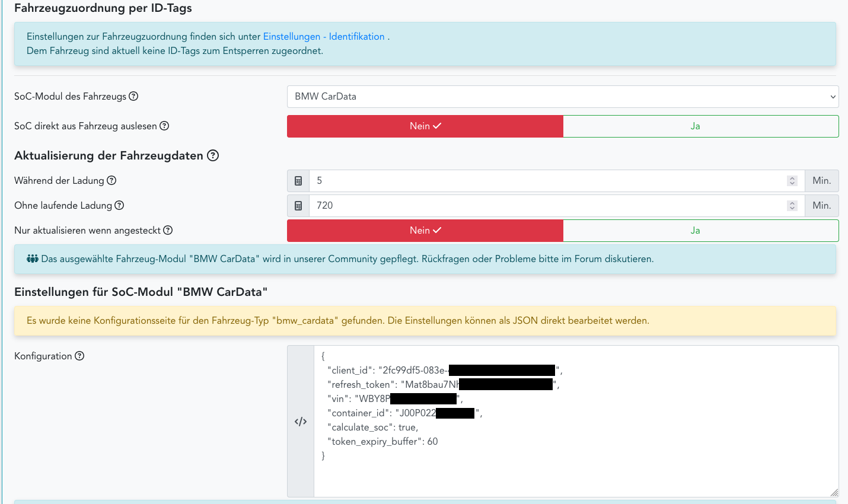Click the Ohne laufende Ladung input showing 720
Screen dimensions: 848x504
pos(546,206)
